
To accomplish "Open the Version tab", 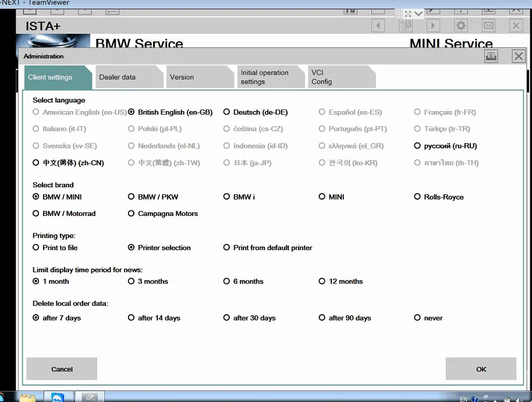I will point(200,77).
